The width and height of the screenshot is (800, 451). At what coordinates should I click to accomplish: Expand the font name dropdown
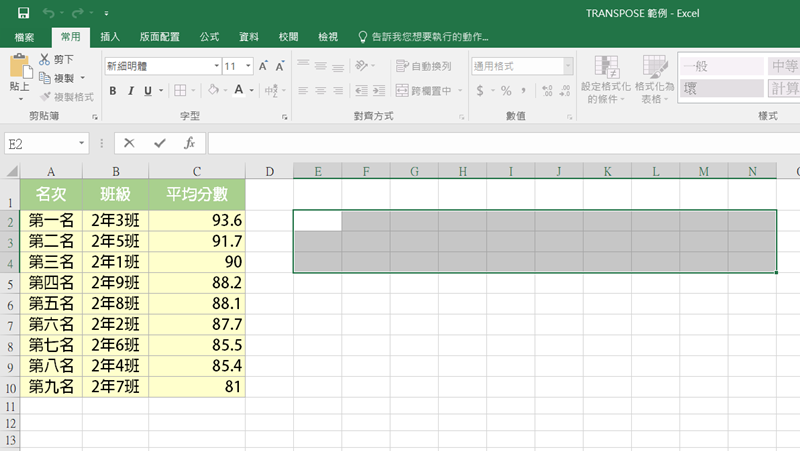point(216,66)
